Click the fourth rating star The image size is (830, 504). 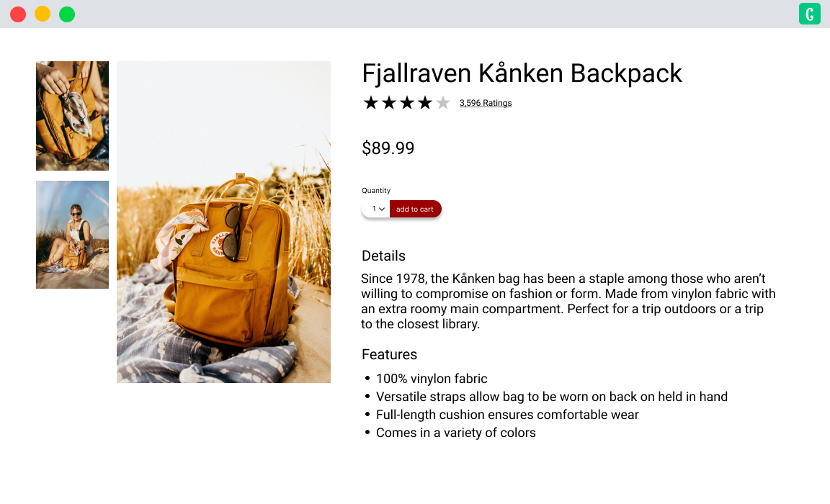point(425,102)
